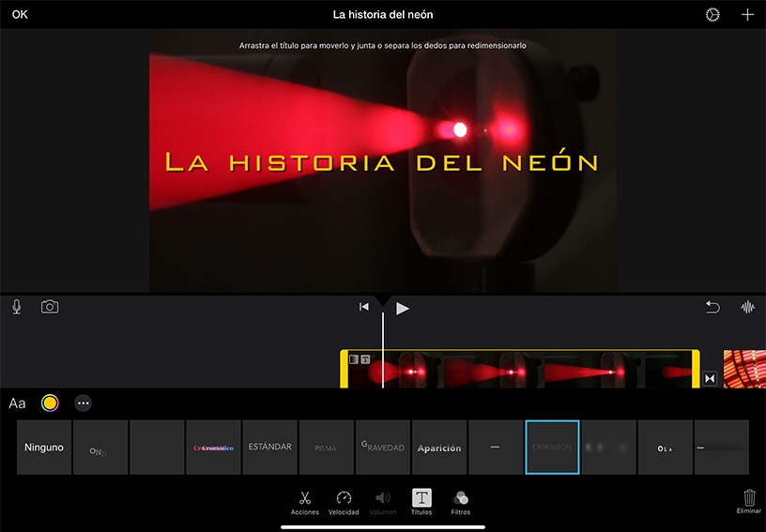This screenshot has width=766, height=532.
Task: Click the clip's small overlay badge icon
Action: point(354,359)
